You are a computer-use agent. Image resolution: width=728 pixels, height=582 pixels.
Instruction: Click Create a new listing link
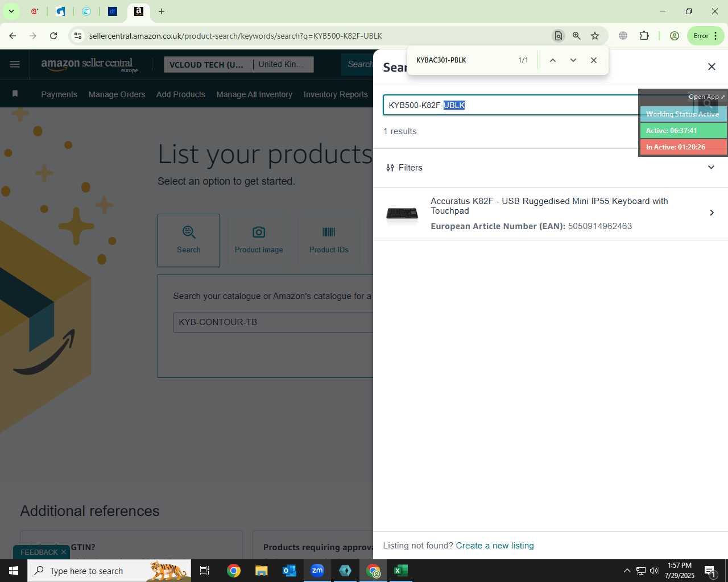click(495, 546)
